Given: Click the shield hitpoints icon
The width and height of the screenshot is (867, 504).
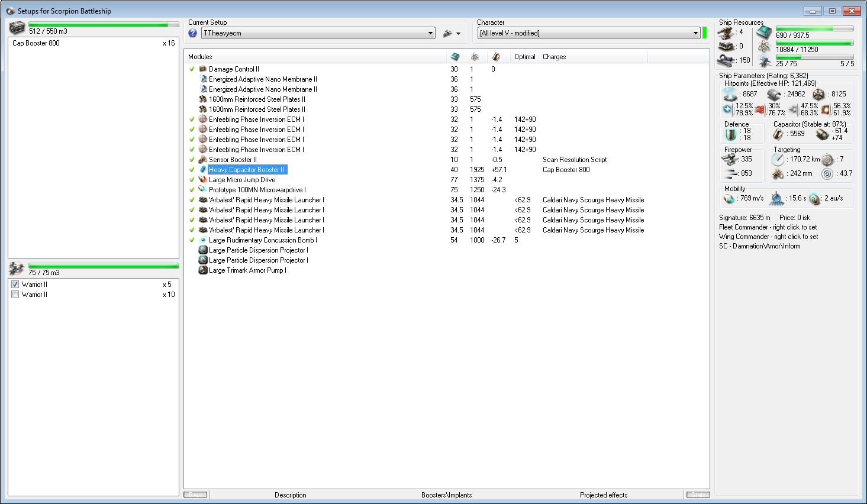Looking at the screenshot, I should (730, 94).
